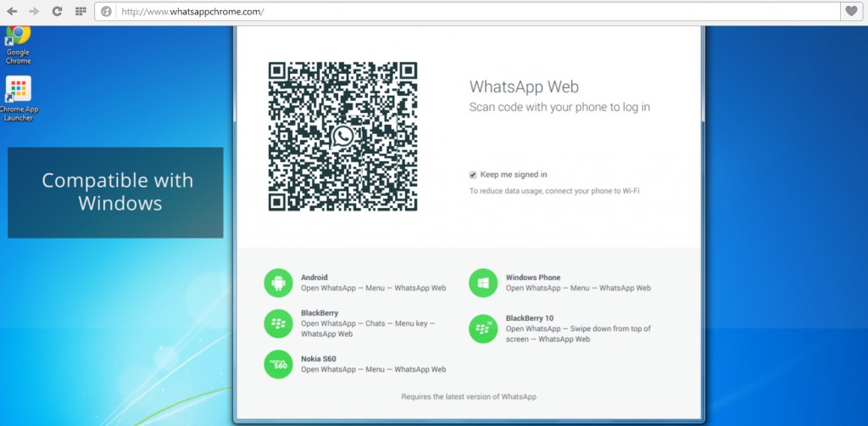868x426 pixels.
Task: Click the WhatsApp QR code image
Action: (x=342, y=137)
